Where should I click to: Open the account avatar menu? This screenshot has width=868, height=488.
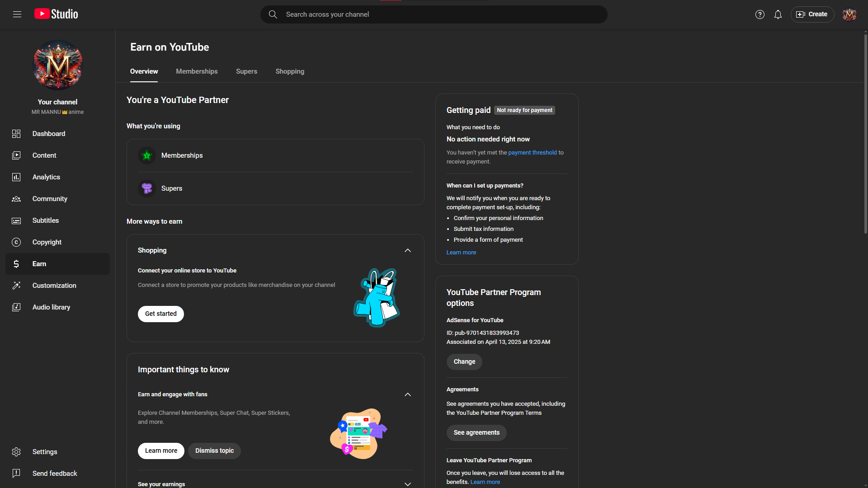coord(849,14)
